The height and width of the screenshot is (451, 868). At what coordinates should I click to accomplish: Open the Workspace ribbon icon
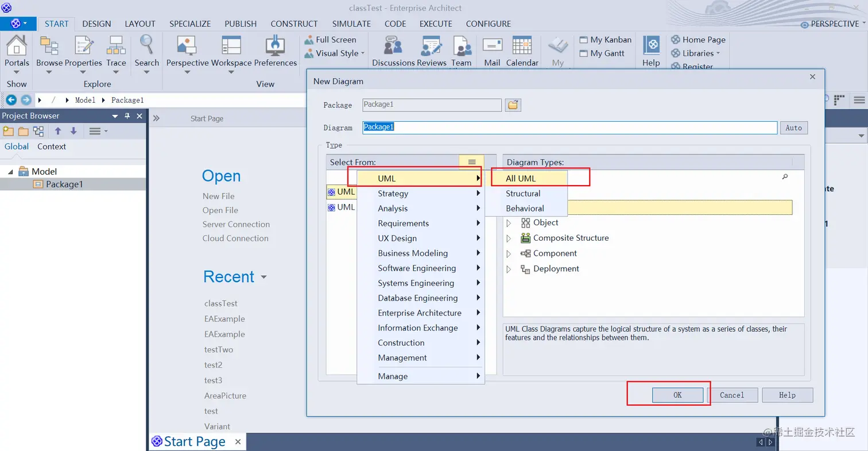click(231, 45)
